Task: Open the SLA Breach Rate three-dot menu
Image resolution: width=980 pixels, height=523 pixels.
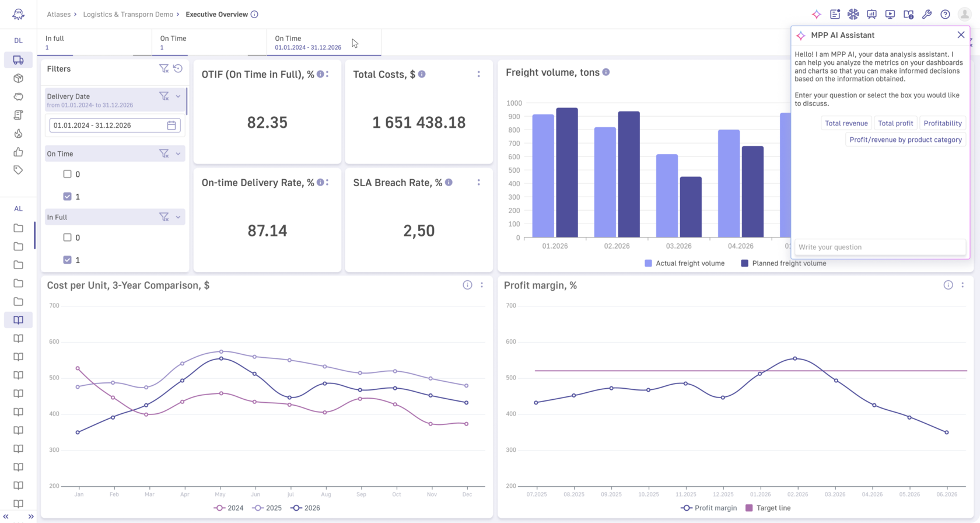Action: [x=479, y=182]
